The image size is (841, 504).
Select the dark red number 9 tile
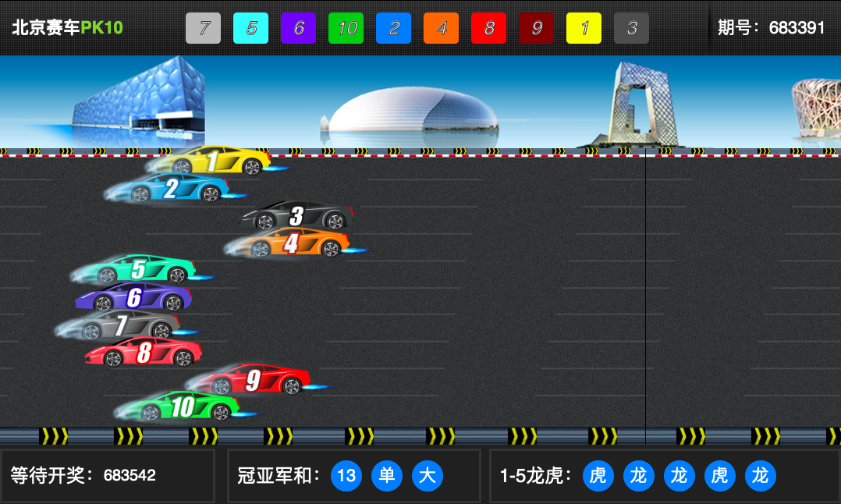point(537,28)
